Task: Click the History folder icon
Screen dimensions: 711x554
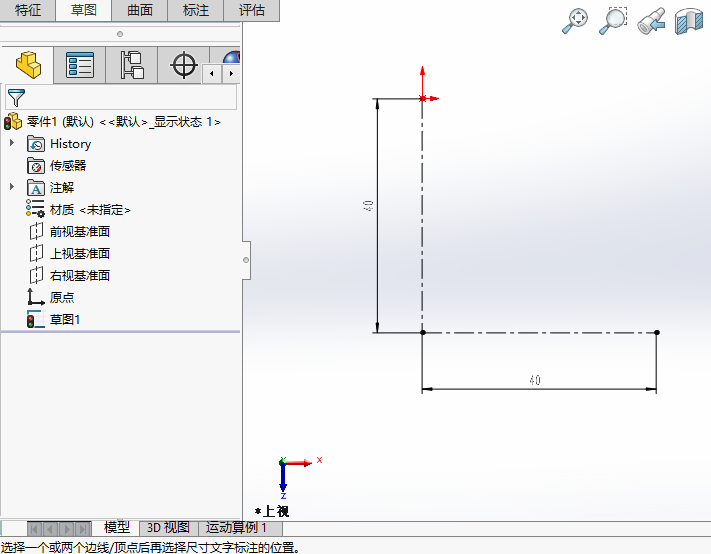Action: pos(36,144)
